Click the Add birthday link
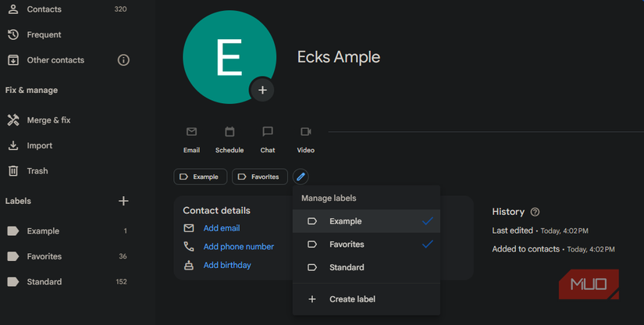This screenshot has width=644, height=325. (227, 266)
